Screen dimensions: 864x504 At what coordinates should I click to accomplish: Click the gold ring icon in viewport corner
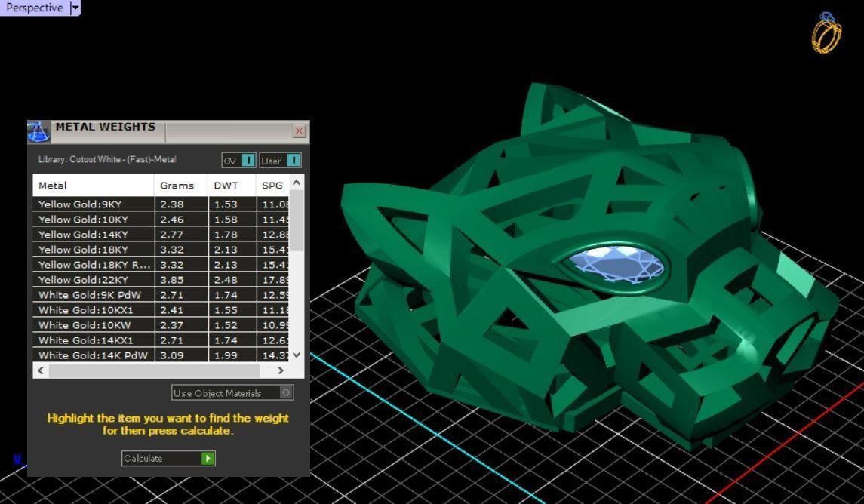[x=826, y=33]
